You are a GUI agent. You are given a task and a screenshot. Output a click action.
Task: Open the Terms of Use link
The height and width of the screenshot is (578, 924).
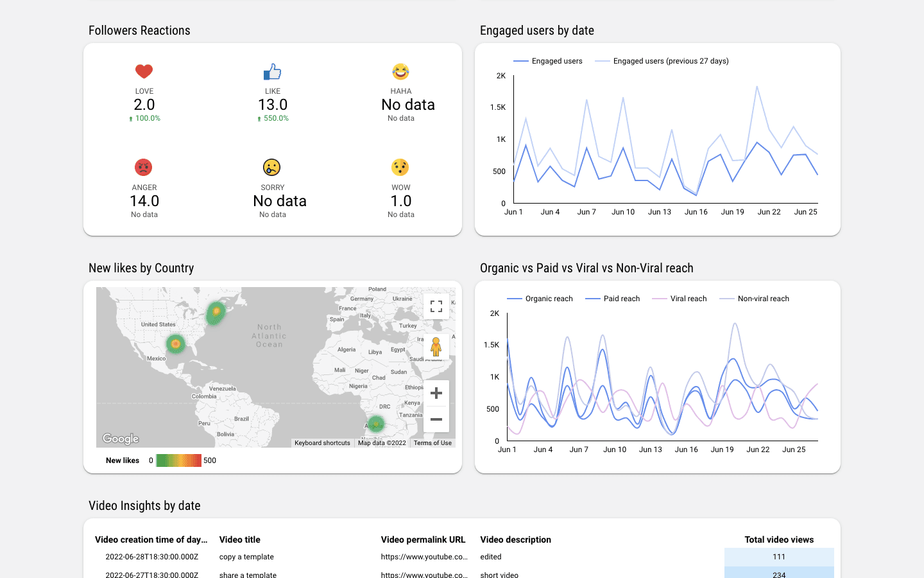coord(432,442)
